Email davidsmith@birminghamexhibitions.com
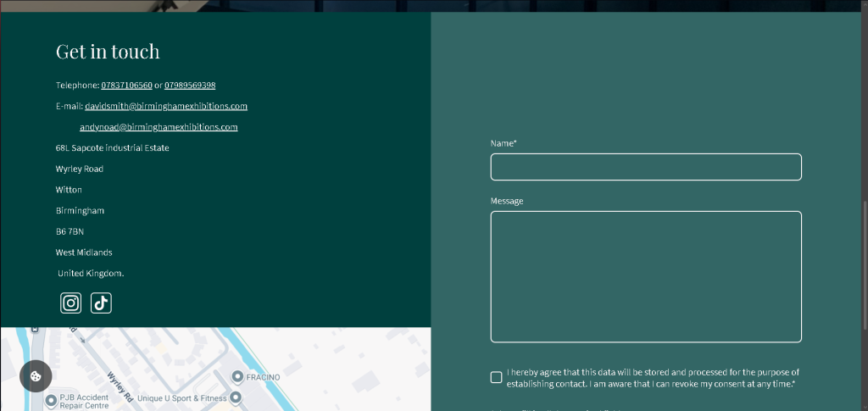The width and height of the screenshot is (868, 411). tap(166, 106)
